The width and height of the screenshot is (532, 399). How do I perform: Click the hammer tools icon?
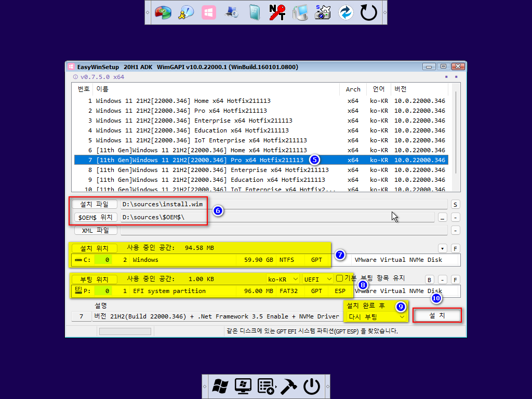(289, 387)
